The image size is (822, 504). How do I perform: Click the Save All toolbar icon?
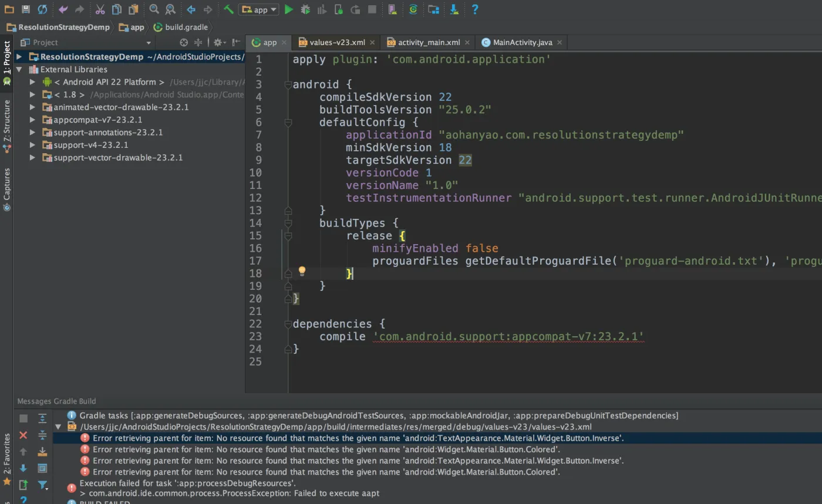pos(25,9)
